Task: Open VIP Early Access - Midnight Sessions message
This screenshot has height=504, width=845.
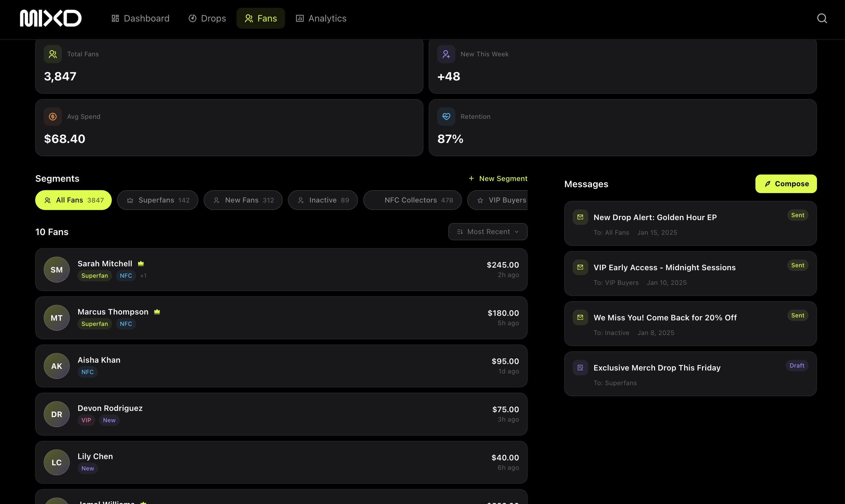Action: click(690, 273)
